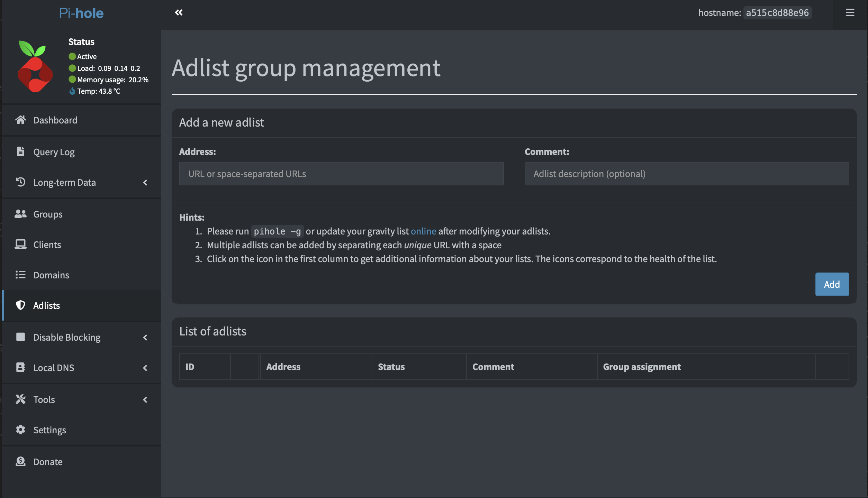
Task: Sort adlists by Address column
Action: [316, 367]
